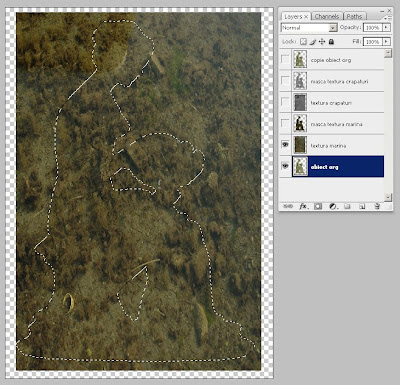Create new fill or adjustment layer
Screen dimensions: 400x385
point(333,206)
